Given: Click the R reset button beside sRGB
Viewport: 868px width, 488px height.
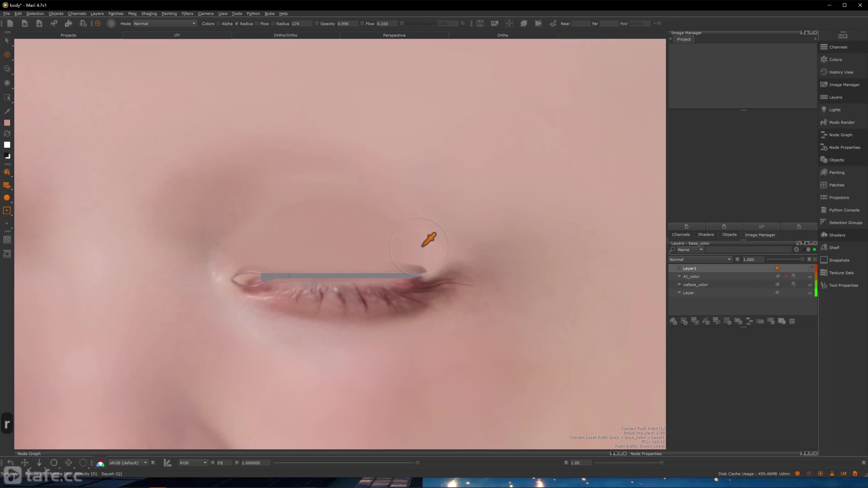Looking at the screenshot, I should coord(153,463).
